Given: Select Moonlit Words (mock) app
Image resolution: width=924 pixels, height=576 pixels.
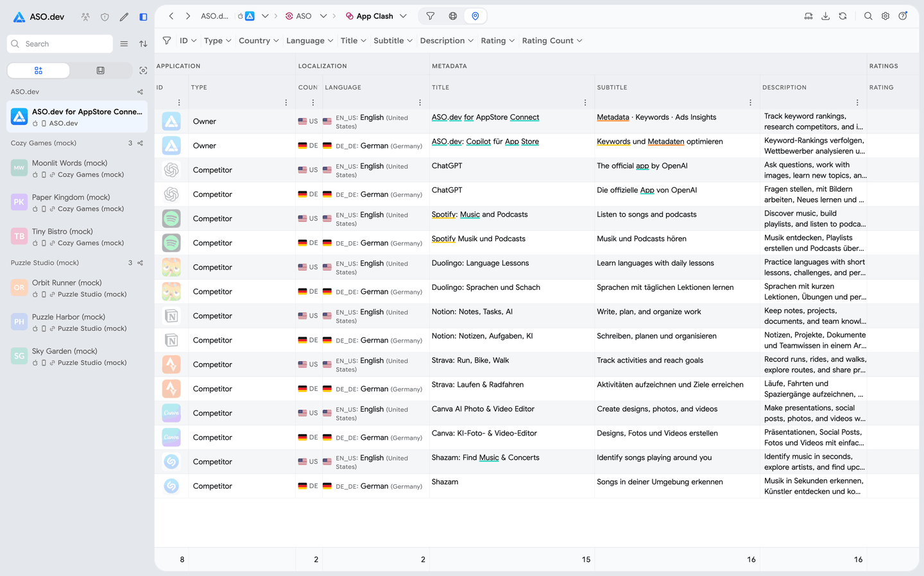Looking at the screenshot, I should (77, 168).
